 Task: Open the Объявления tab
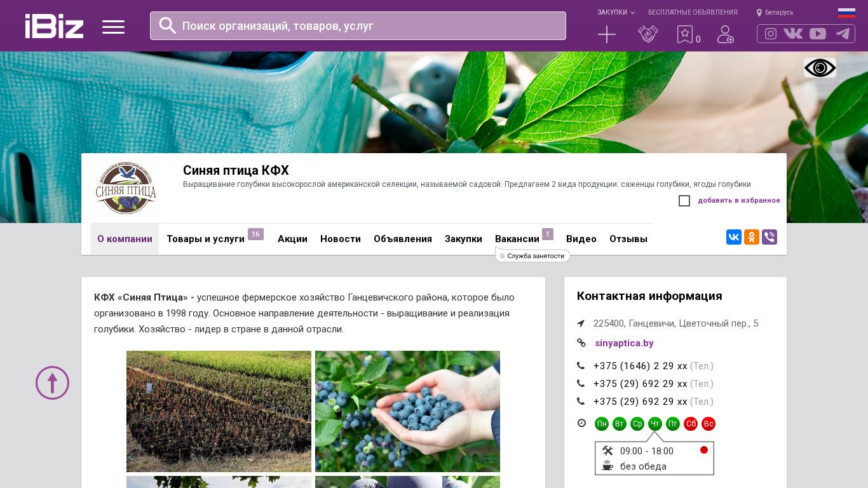pyautogui.click(x=403, y=239)
